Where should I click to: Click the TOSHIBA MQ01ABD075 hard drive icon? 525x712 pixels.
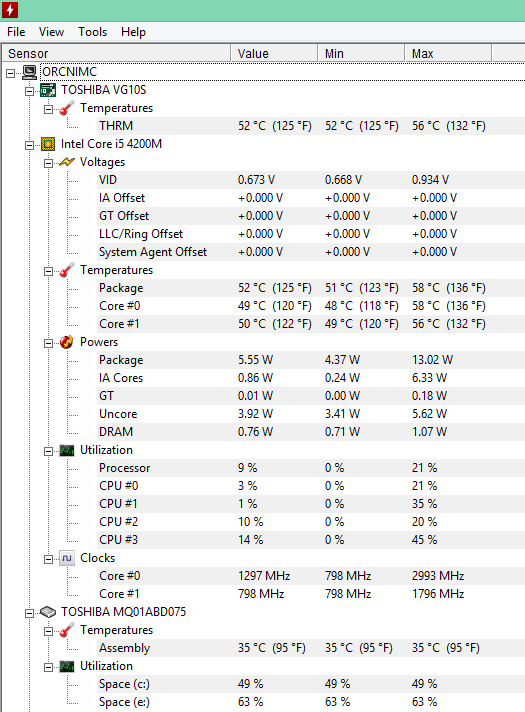(x=48, y=612)
